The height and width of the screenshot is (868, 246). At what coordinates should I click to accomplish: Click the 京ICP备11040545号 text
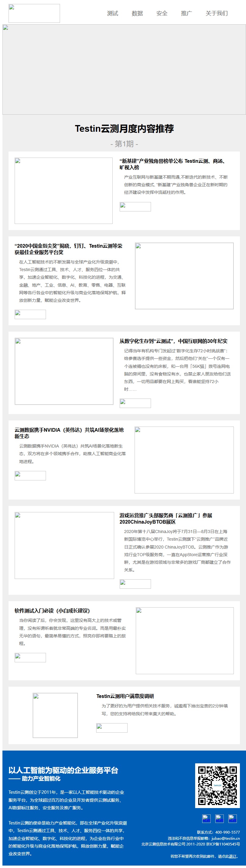pos(223,844)
